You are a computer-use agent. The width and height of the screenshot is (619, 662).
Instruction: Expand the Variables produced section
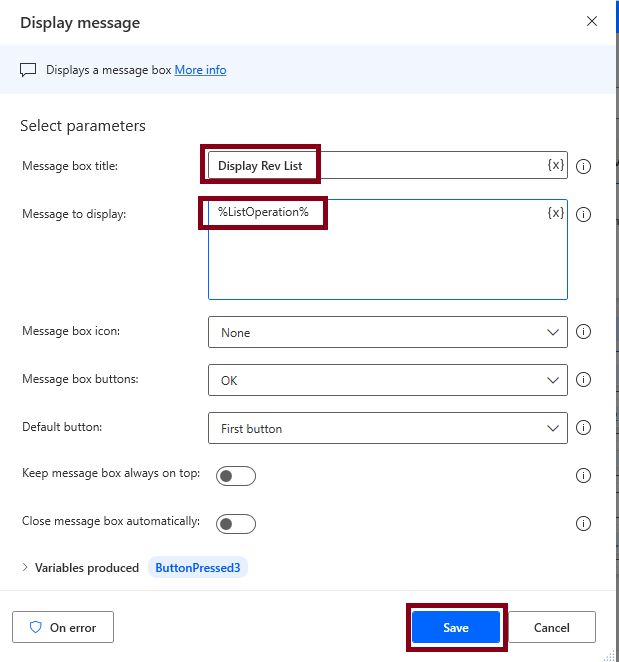point(26,568)
